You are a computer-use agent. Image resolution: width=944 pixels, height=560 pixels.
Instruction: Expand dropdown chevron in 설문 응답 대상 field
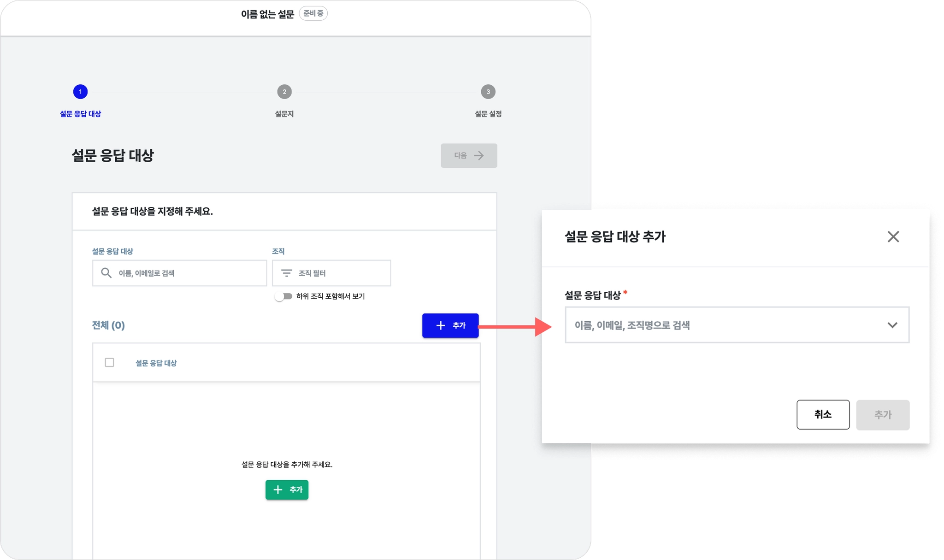click(892, 325)
